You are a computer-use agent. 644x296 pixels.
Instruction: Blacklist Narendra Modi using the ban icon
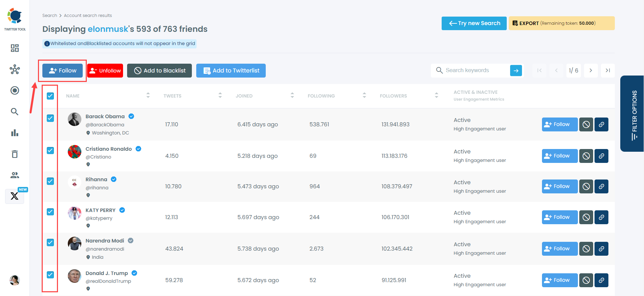[x=586, y=249]
